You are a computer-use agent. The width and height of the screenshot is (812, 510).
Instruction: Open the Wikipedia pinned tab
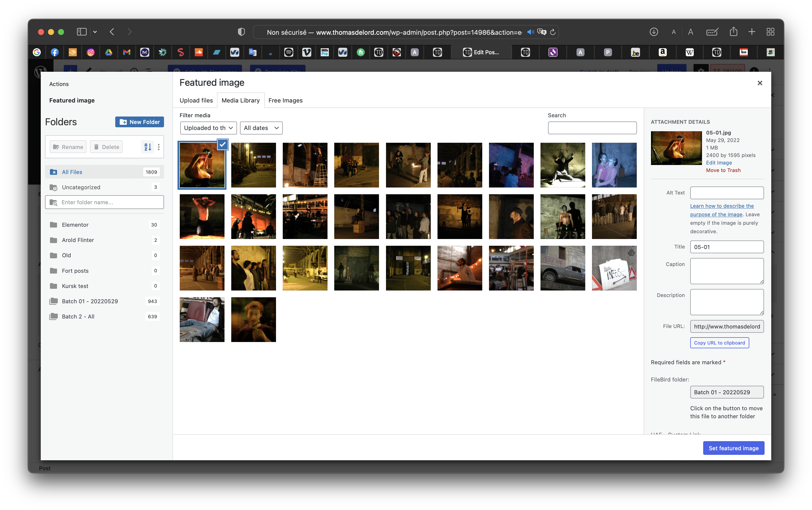tap(689, 52)
